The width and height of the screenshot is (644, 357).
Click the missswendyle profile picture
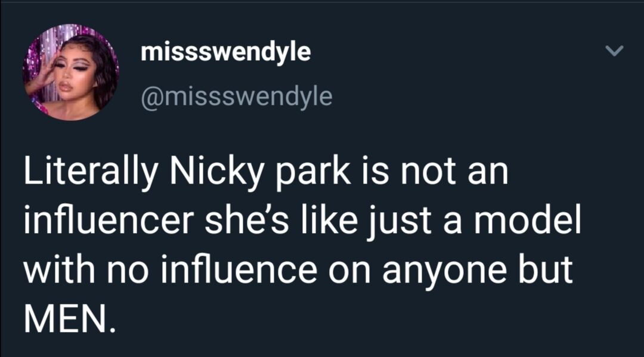[x=70, y=72]
